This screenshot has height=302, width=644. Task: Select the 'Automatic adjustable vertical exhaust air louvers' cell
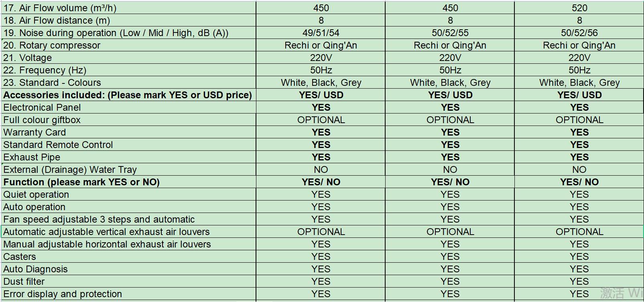pos(106,232)
